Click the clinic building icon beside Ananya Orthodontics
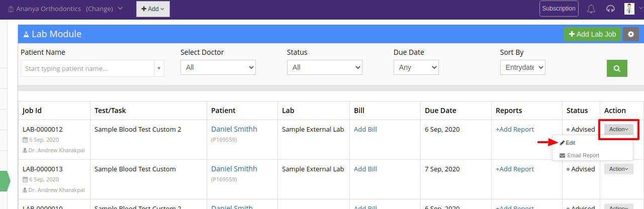Screen dimensions: 644x209 coord(11,9)
